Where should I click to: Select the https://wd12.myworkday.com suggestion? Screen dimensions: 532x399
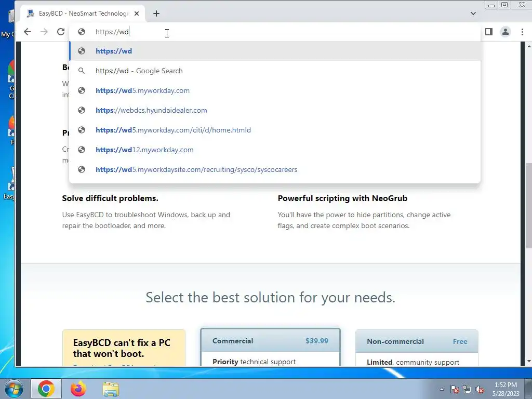click(275, 150)
